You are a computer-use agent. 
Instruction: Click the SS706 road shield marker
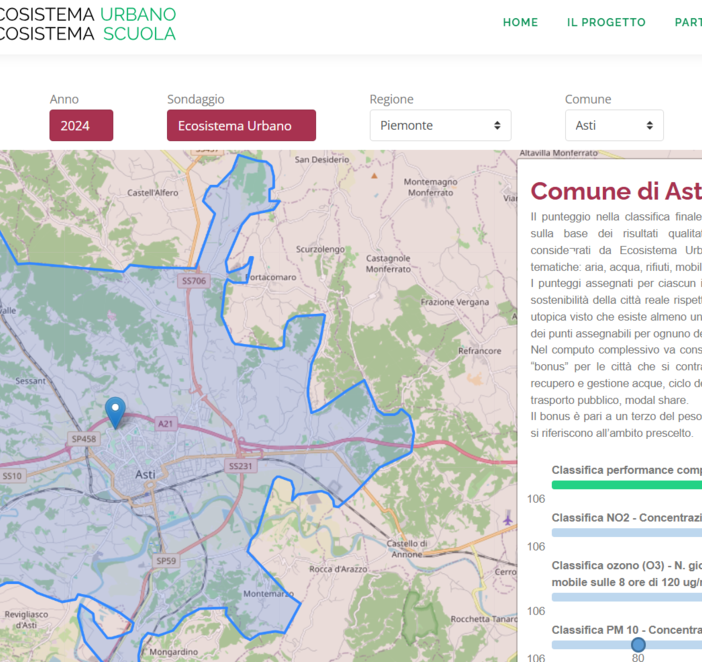(x=194, y=282)
